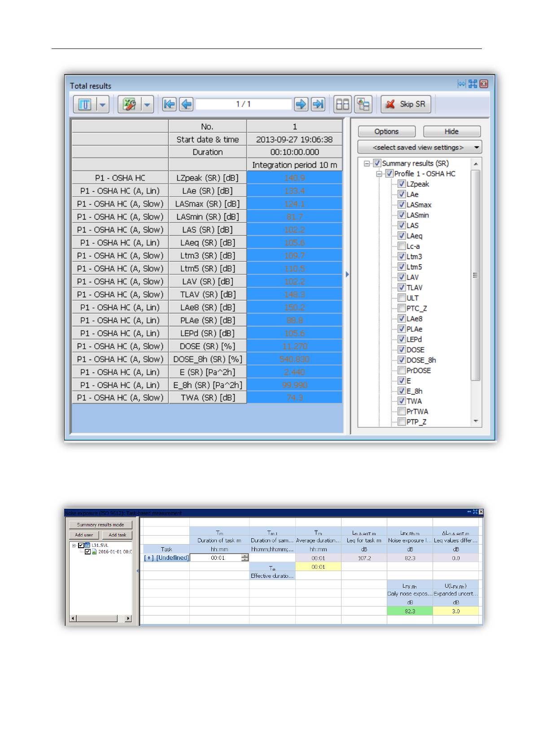
Task: Click the Options button
Action: click(x=386, y=132)
